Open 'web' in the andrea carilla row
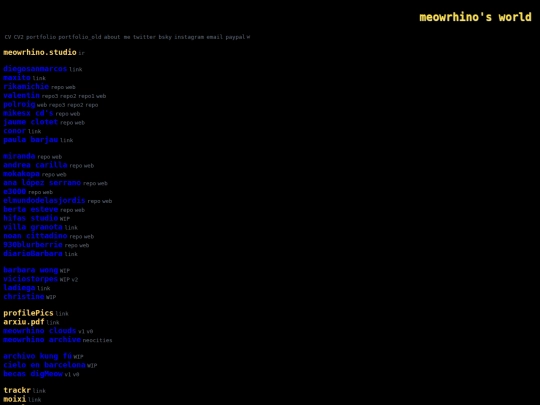This screenshot has height=405, width=540. [89, 166]
